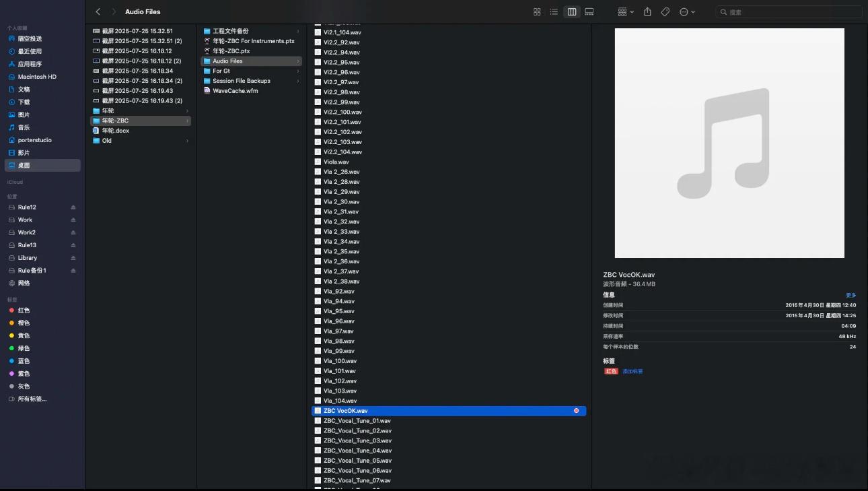
Task: Eject the Library volume
Action: coord(73,258)
